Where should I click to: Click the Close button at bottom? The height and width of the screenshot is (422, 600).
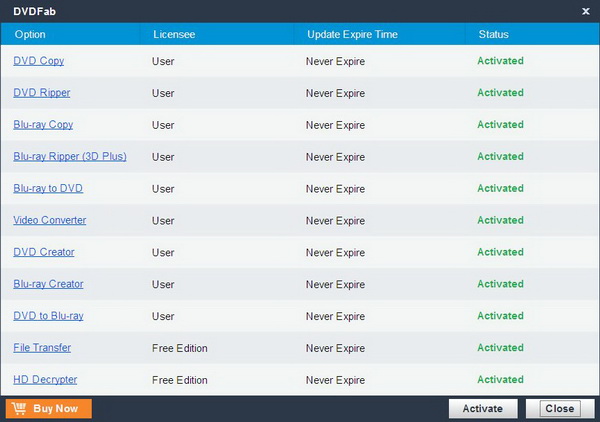click(x=559, y=408)
